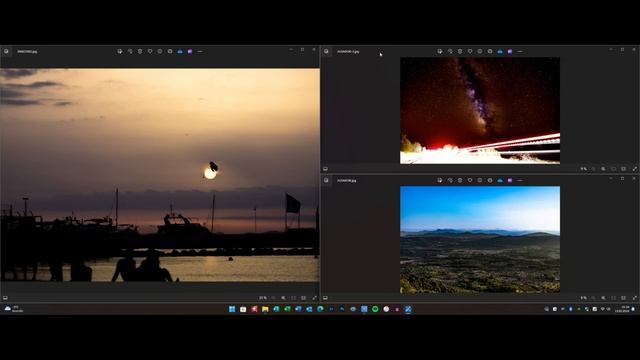
Task: Click Edit image icon in Milky Way window
Action: pos(440,51)
